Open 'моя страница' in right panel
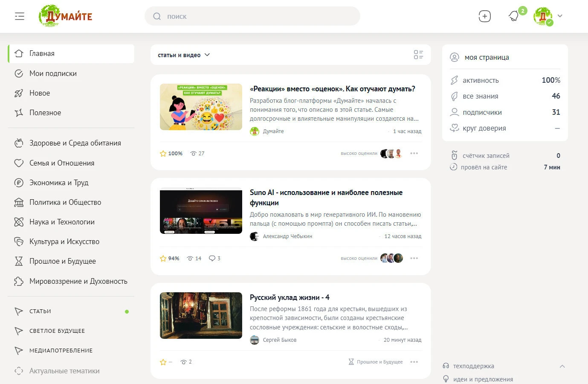The image size is (588, 384). click(x=487, y=57)
